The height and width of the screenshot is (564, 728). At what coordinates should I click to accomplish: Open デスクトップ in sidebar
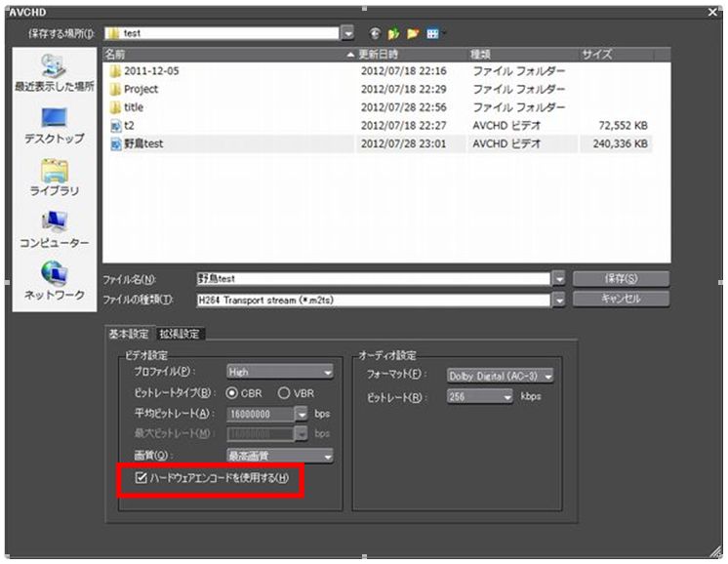(55, 125)
